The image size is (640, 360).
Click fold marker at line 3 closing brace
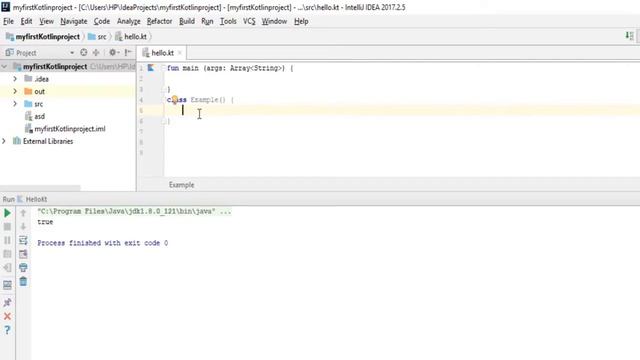(163, 89)
